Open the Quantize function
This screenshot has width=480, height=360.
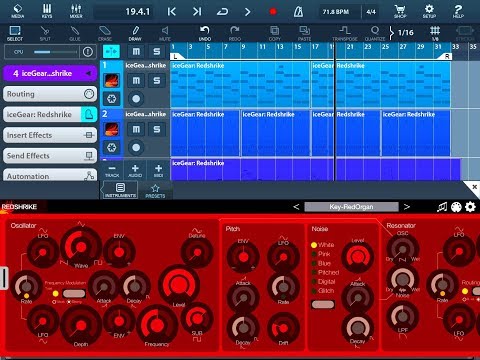click(375, 33)
